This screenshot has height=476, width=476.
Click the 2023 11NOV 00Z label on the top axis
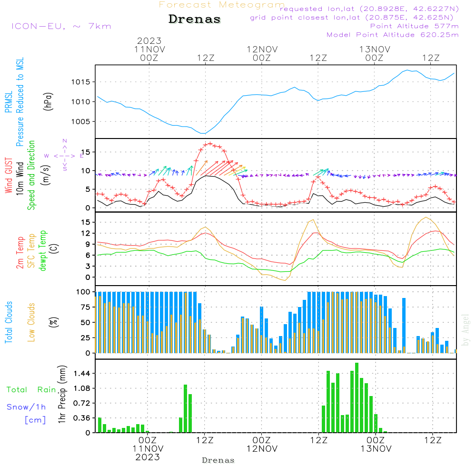tap(149, 49)
